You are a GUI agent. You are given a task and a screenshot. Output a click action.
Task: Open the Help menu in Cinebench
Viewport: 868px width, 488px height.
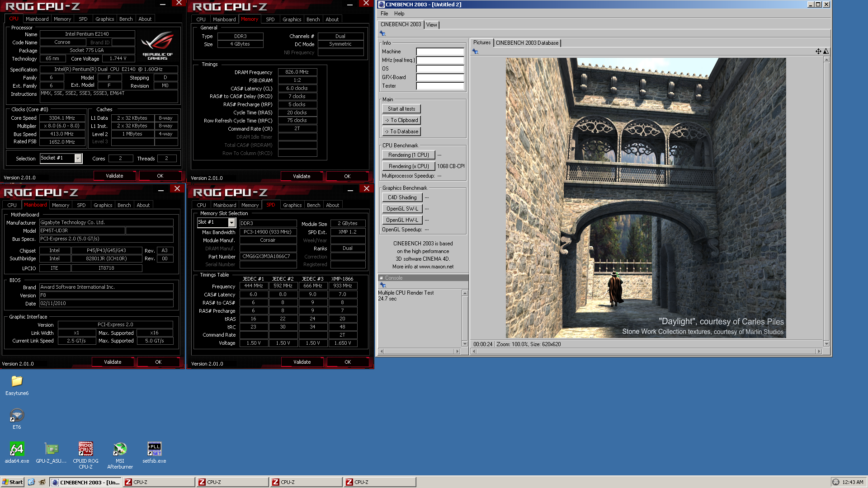(399, 14)
